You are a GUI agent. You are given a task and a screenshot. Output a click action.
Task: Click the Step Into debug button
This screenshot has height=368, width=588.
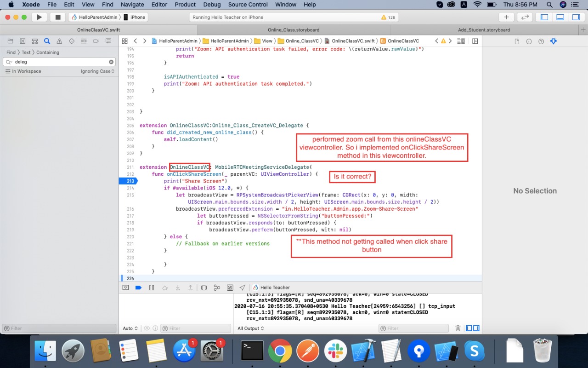click(x=177, y=287)
